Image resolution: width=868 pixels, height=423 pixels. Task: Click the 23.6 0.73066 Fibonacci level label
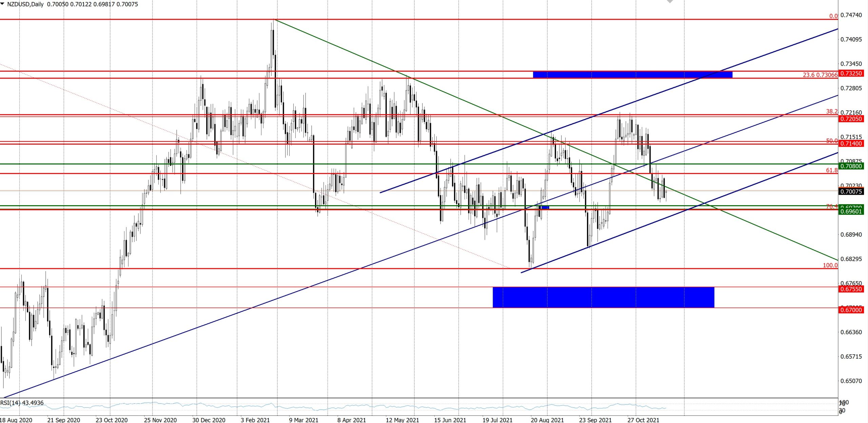click(820, 75)
